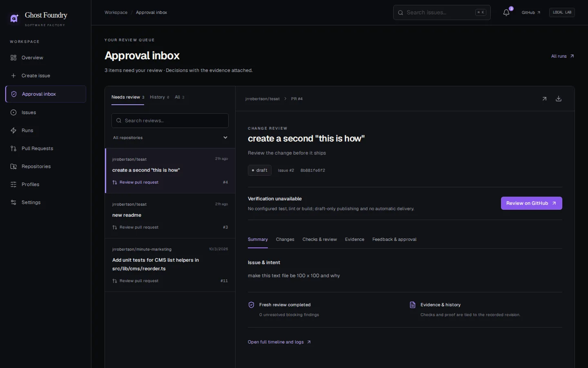Switch to the Summary tab
Viewport: 588px width, 368px height.
coord(258,240)
